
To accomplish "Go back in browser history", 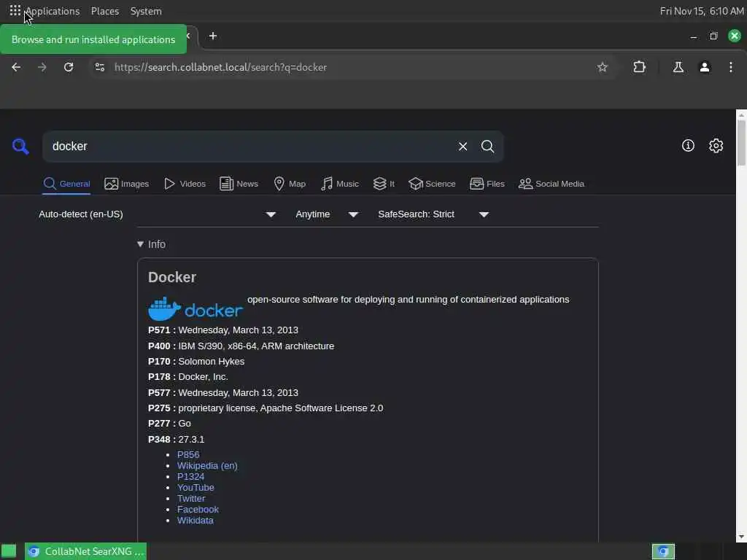I will [16, 67].
